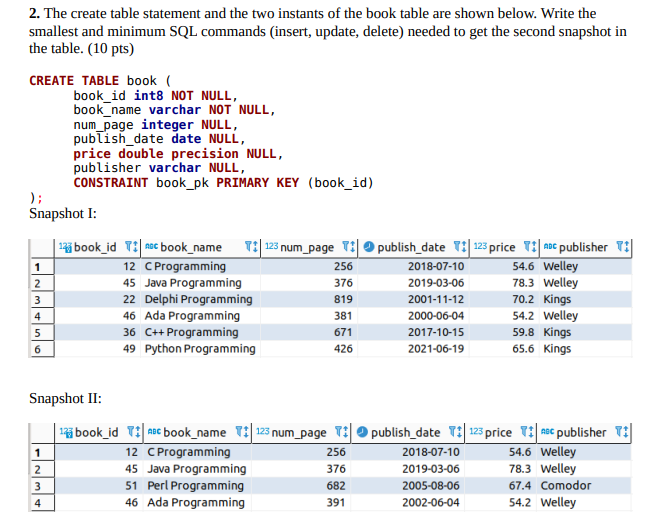Click the ABC type icon in Snapshot I book_name header
668x525 pixels.
[x=151, y=246]
